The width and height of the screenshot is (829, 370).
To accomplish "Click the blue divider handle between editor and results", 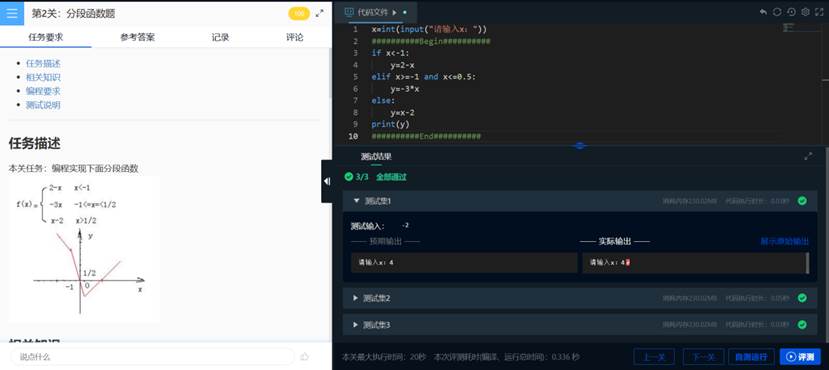I will [580, 145].
